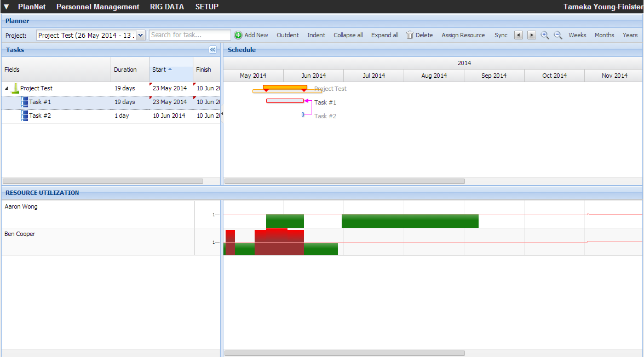The image size is (644, 357).
Task: Click the Assign Resource button
Action: coord(463,35)
